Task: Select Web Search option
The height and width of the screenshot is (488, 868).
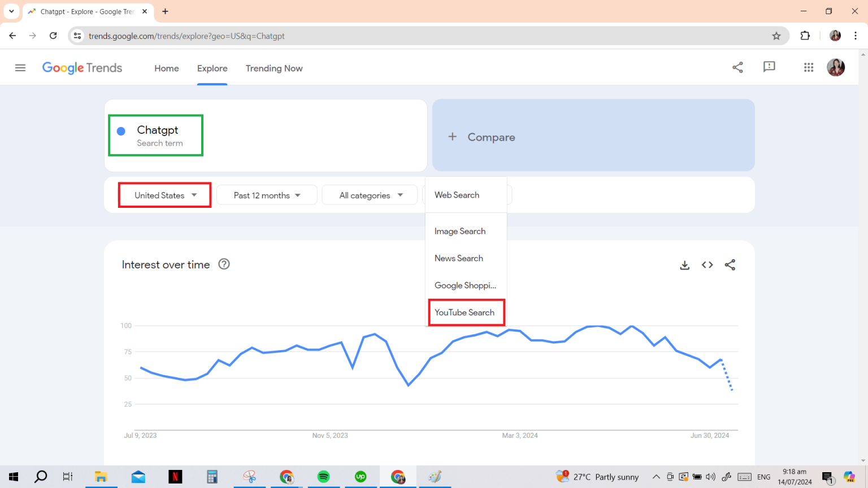Action: point(466,195)
